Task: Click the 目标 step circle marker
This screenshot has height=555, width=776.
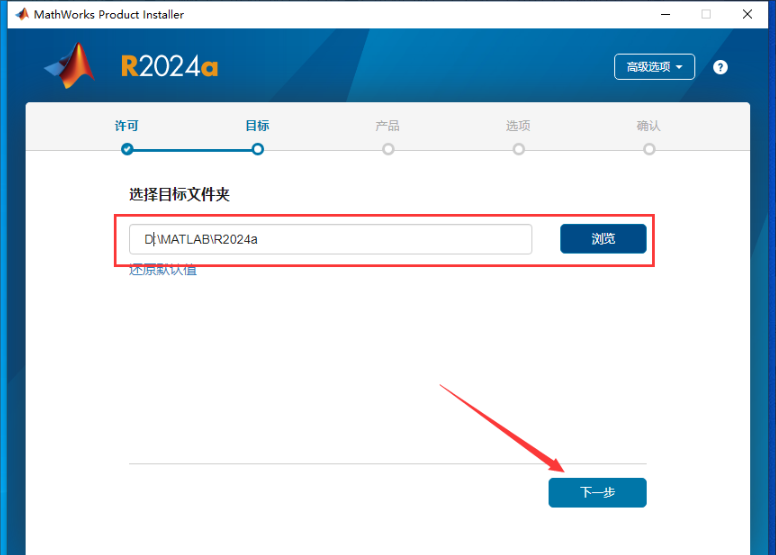Action: click(257, 149)
